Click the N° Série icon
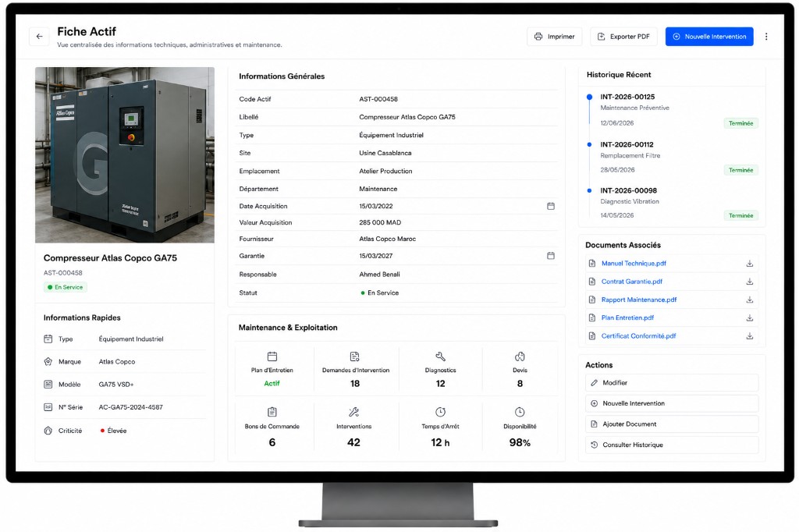This screenshot has width=799, height=532. 48,407
